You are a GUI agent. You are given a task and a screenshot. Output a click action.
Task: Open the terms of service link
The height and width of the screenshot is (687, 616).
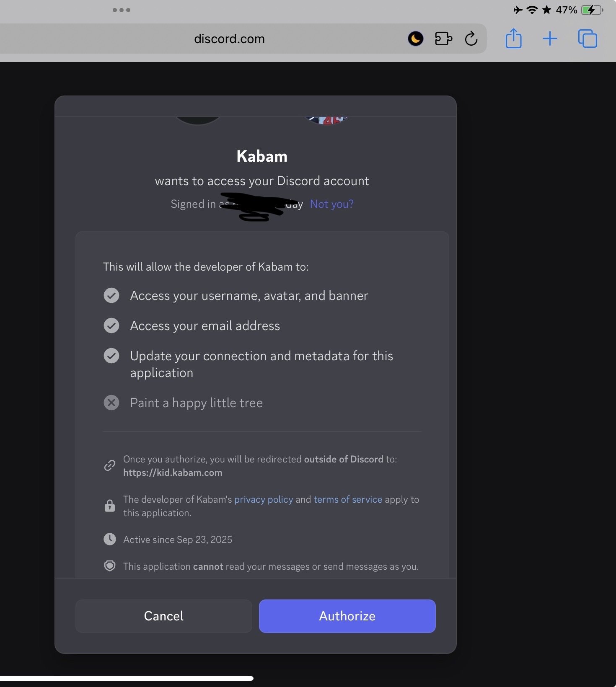click(x=348, y=499)
